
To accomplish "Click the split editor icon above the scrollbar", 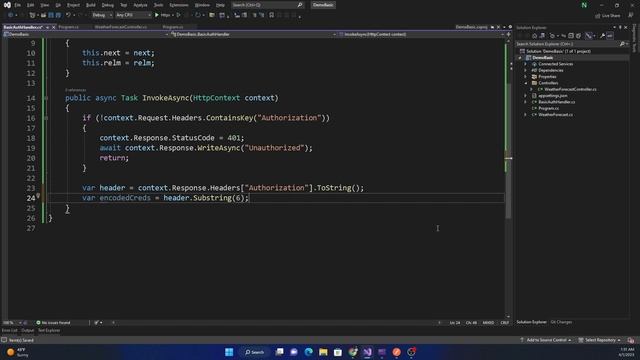I will click(x=509, y=34).
